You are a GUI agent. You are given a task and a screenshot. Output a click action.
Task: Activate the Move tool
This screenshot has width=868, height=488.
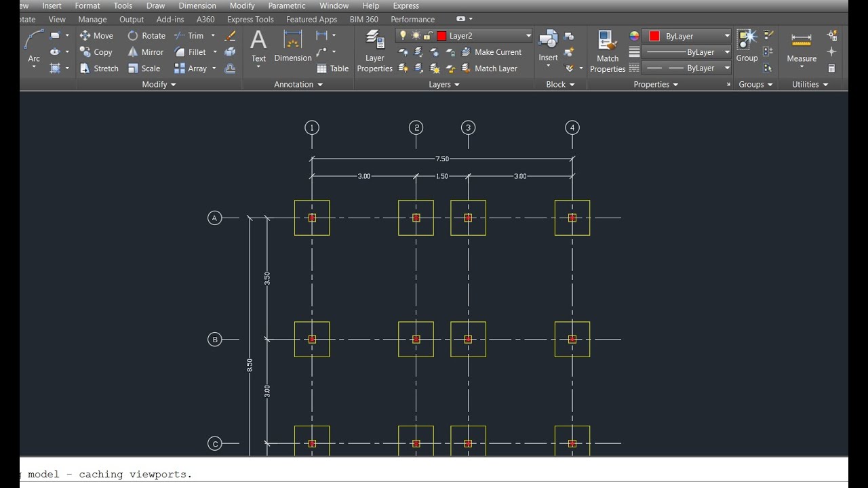point(96,35)
